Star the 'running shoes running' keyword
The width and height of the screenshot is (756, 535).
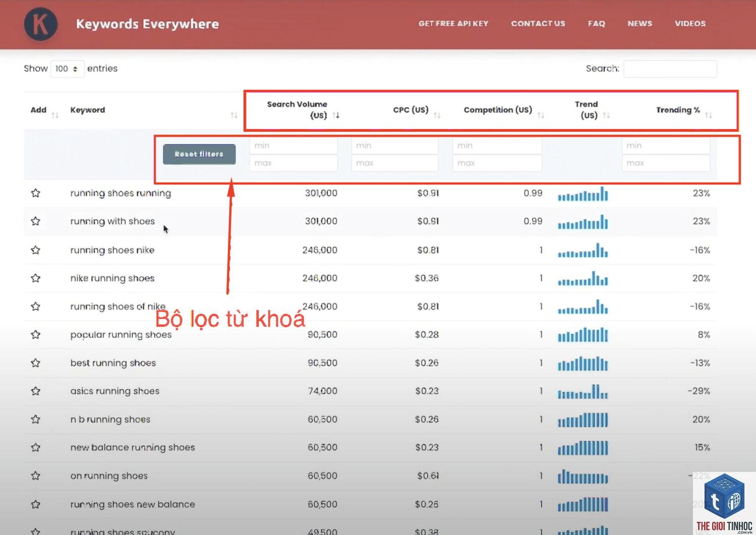point(35,193)
